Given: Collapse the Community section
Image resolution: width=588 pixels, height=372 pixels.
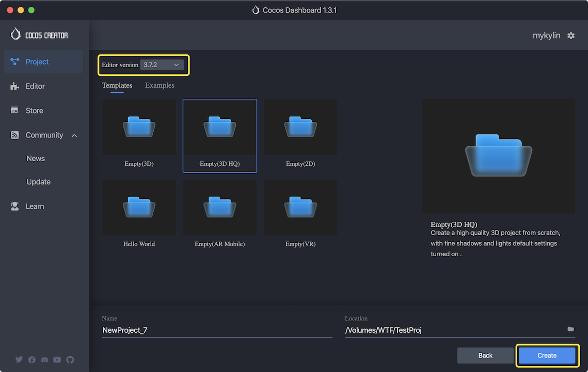Looking at the screenshot, I should coord(74,135).
